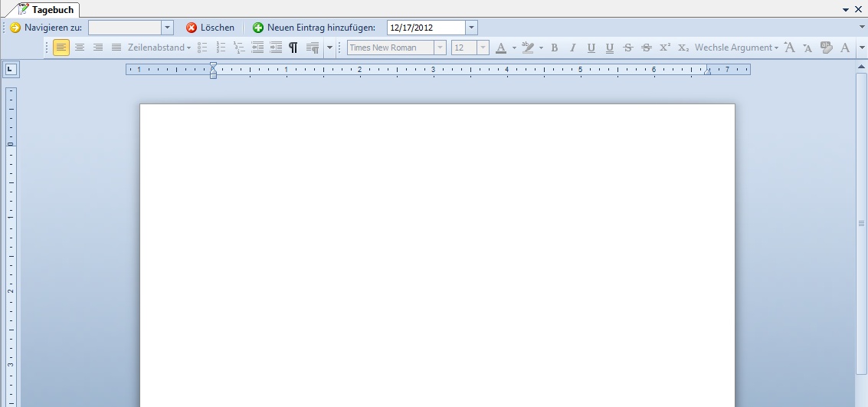The image size is (868, 407).
Task: Click Neuen Eintrag hinzufügen button
Action: click(314, 28)
